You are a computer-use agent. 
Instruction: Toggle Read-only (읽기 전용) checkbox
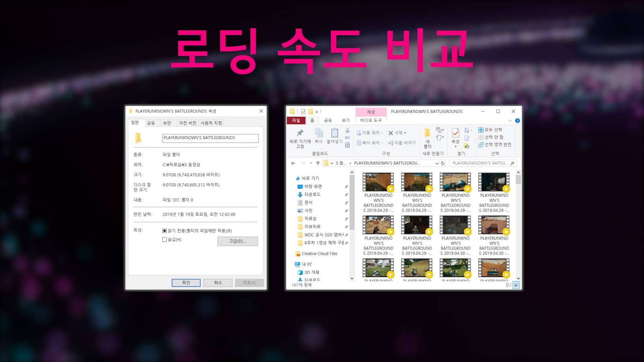164,231
